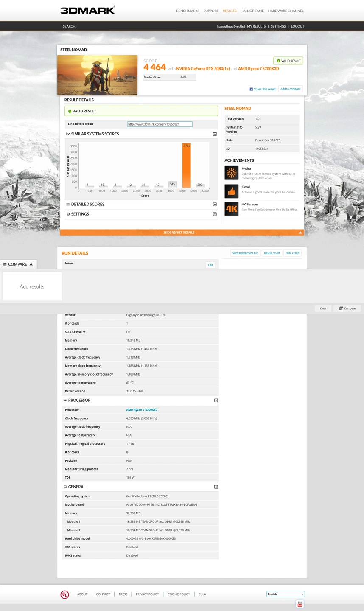
Task: Click the UL logo in footer
Action: 64,594
